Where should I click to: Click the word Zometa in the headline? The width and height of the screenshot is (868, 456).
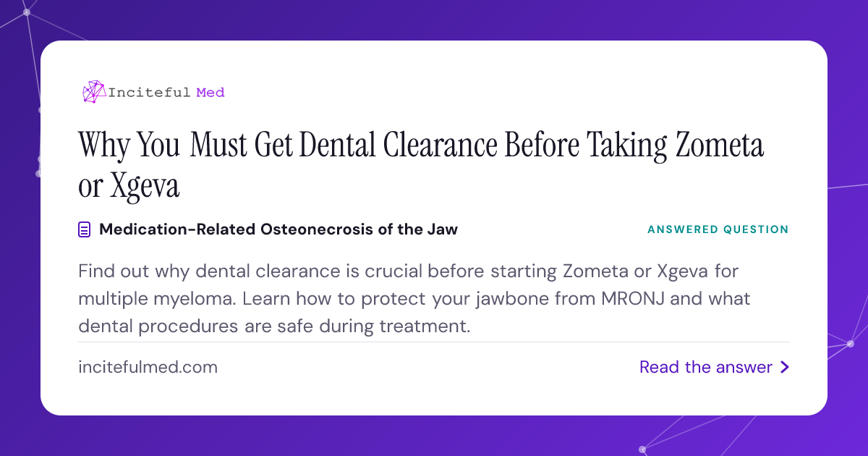click(720, 145)
